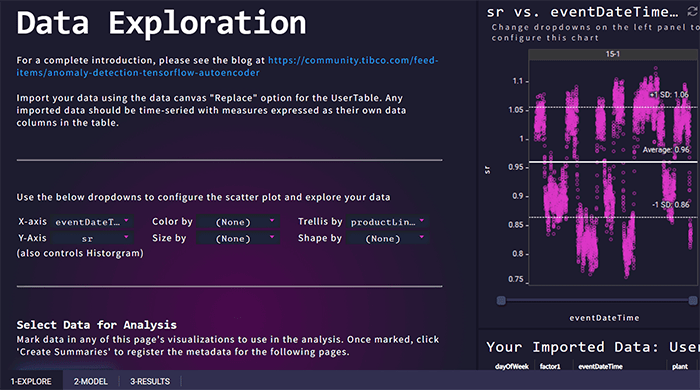The height and width of the screenshot is (390, 700).
Task: Click the sr Y-axis label on chart
Action: 487,170
